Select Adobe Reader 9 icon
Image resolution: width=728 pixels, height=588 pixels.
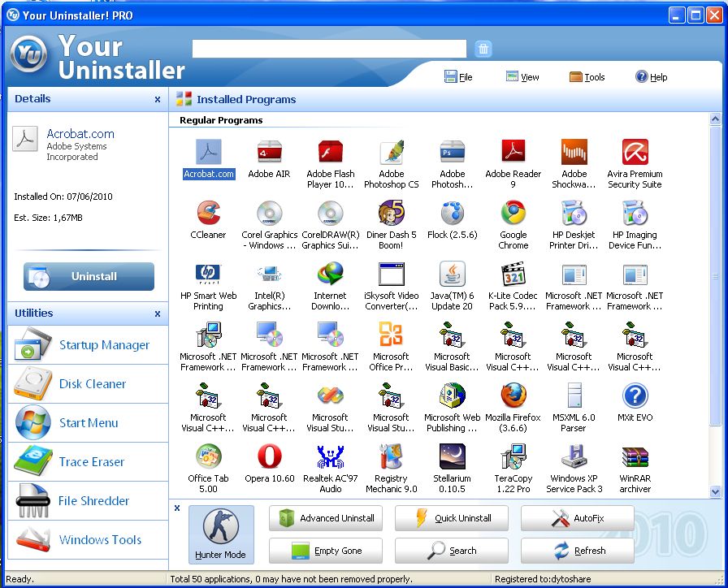pos(513,152)
